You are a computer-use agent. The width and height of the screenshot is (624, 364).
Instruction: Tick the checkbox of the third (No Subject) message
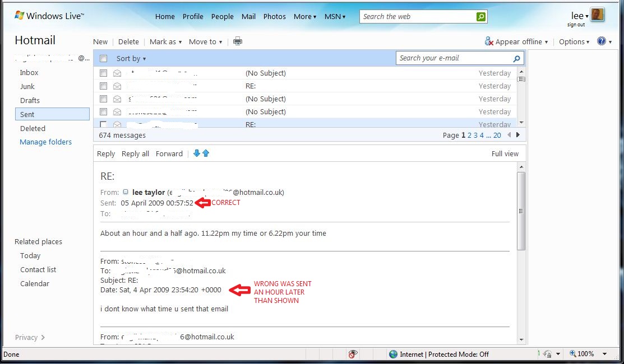point(104,111)
